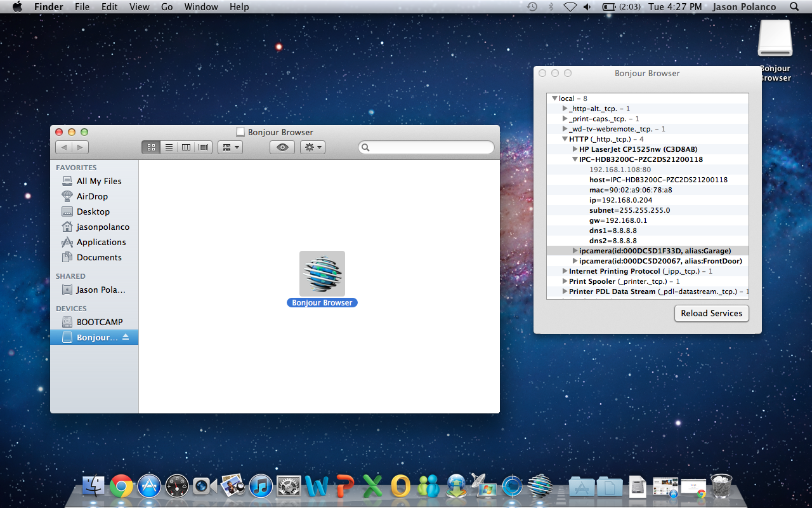Click the Reload Services button
The image size is (812, 508).
point(711,313)
